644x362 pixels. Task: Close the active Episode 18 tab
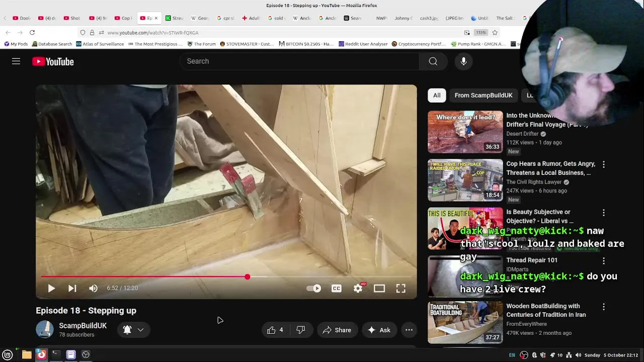pyautogui.click(x=155, y=18)
